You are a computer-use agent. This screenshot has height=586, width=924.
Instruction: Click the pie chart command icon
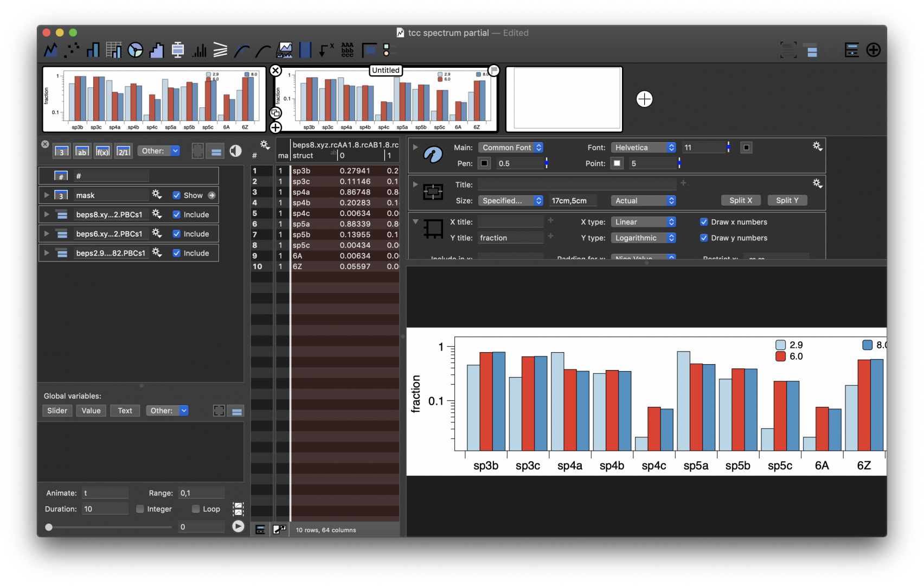pyautogui.click(x=135, y=50)
